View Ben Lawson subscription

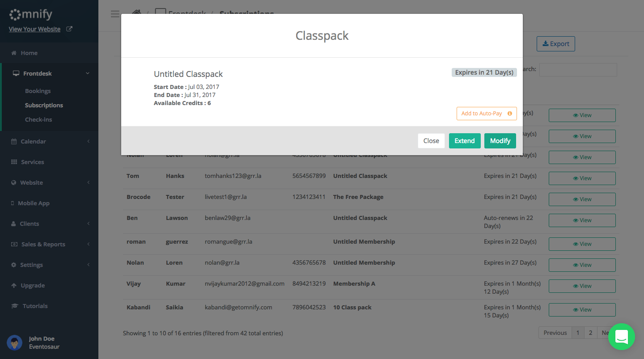[x=582, y=220]
